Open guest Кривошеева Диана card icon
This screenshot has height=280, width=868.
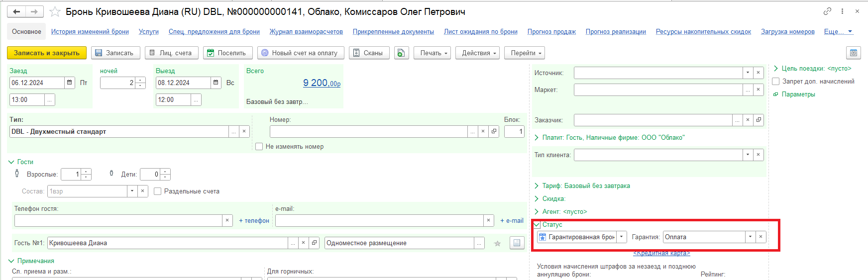(x=314, y=243)
